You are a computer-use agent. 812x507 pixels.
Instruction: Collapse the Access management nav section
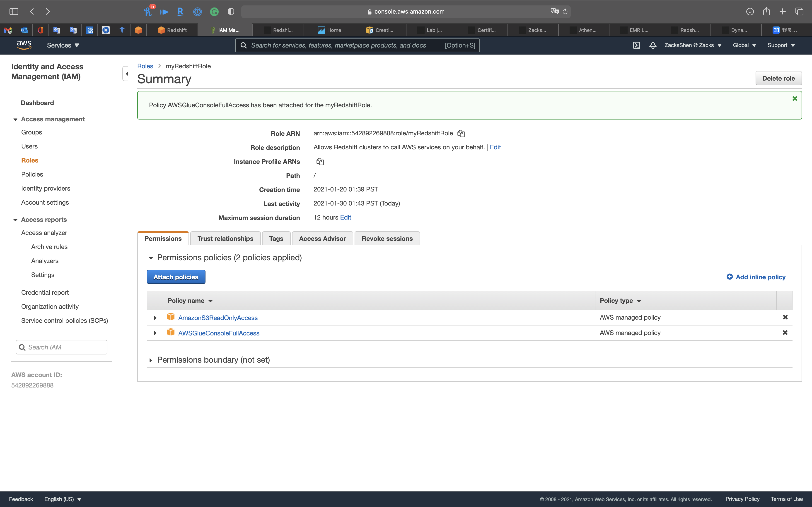coord(15,119)
